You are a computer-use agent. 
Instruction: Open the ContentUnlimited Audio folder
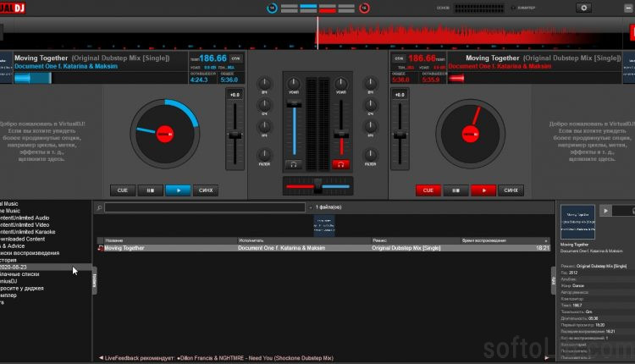coord(25,218)
